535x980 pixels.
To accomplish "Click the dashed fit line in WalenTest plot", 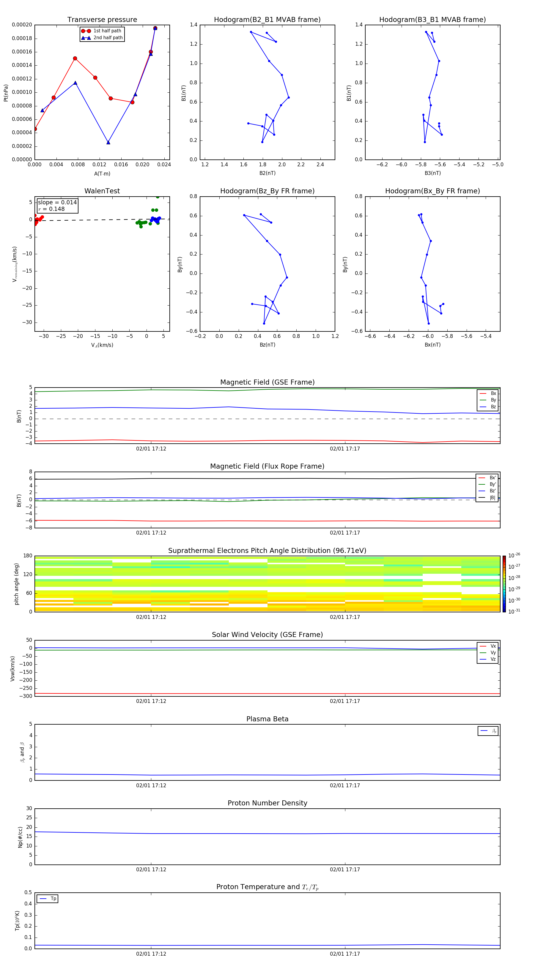I will tap(102, 220).
